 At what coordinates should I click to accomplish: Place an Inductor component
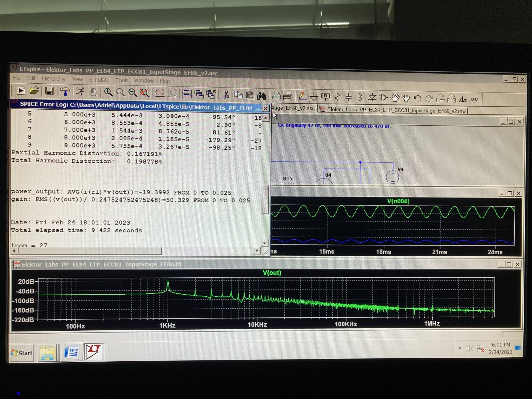click(360, 98)
